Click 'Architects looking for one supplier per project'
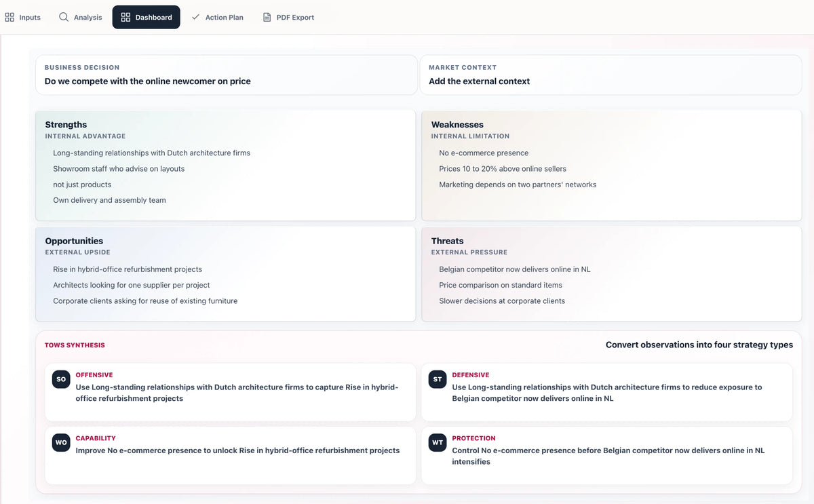Viewport: 814px width, 504px height. 132,285
